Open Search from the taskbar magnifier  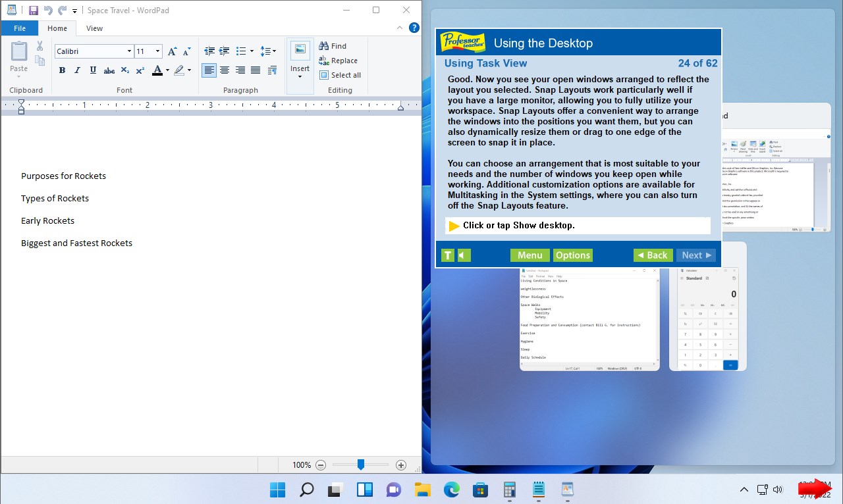[306, 490]
